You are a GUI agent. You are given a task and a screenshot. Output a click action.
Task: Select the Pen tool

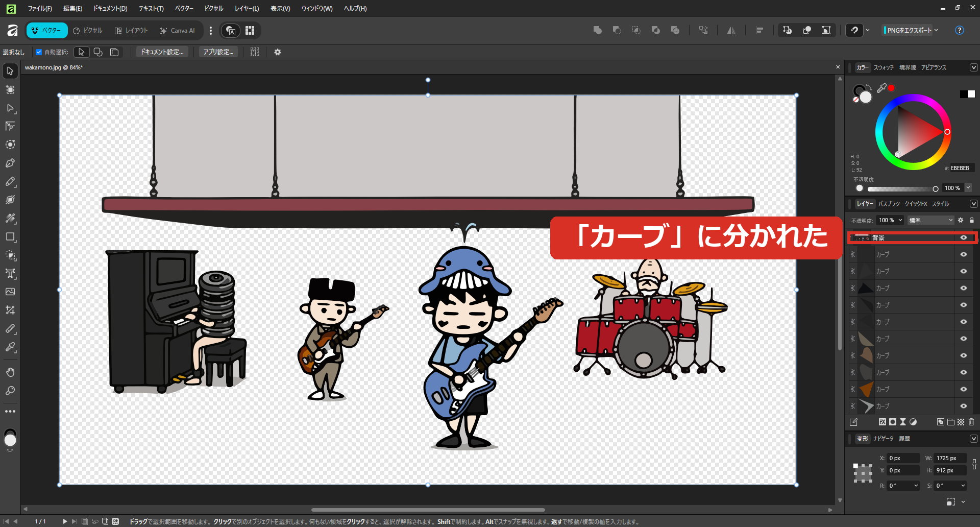tap(10, 163)
